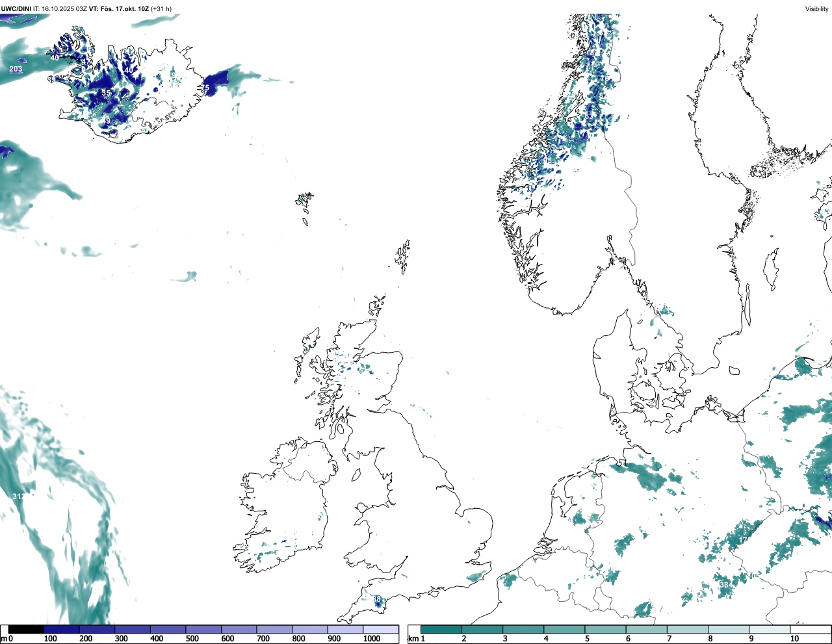This screenshot has width=832, height=644.
Task: Click the 'UWC/DINI' header text
Action: 16,8
